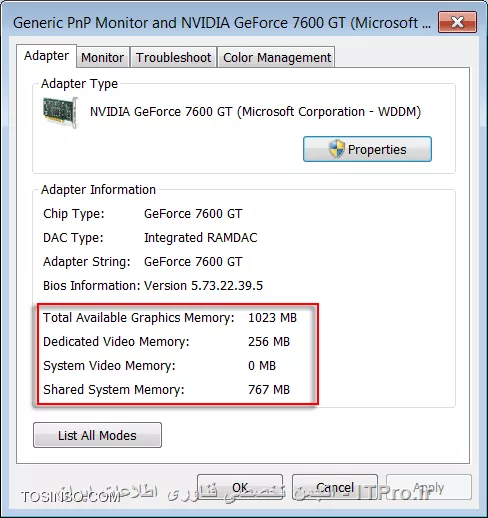The width and height of the screenshot is (488, 518).
Task: Click the Bios Information version text
Action: (203, 286)
